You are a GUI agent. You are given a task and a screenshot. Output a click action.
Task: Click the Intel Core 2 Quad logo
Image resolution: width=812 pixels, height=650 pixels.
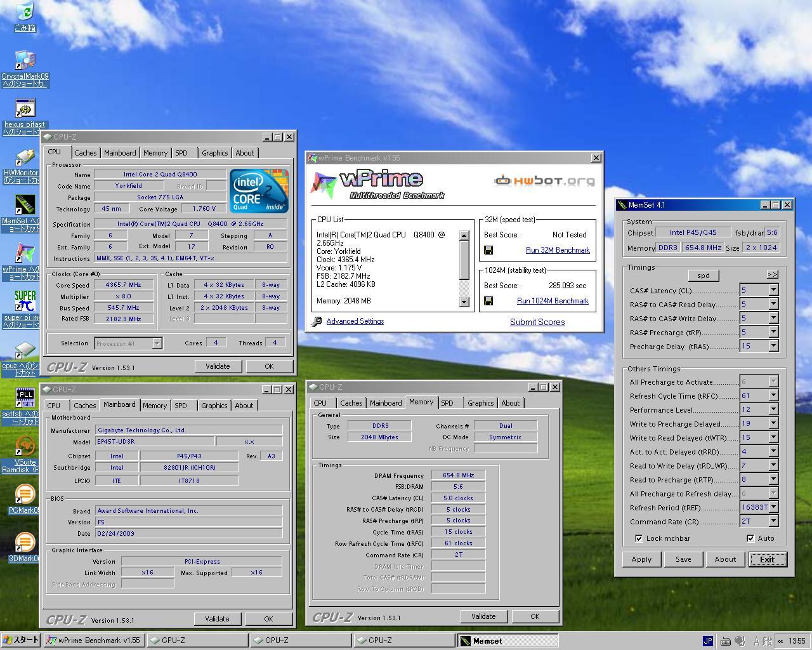tap(259, 190)
